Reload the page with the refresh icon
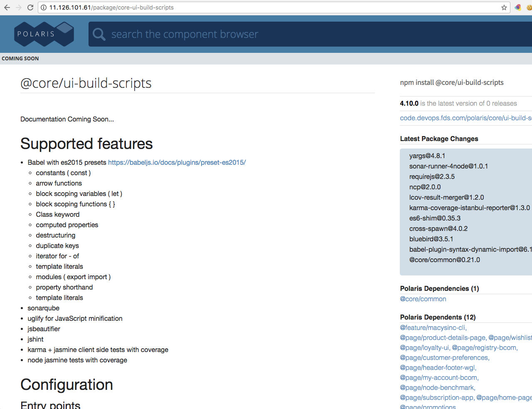The height and width of the screenshot is (409, 532). click(x=30, y=7)
